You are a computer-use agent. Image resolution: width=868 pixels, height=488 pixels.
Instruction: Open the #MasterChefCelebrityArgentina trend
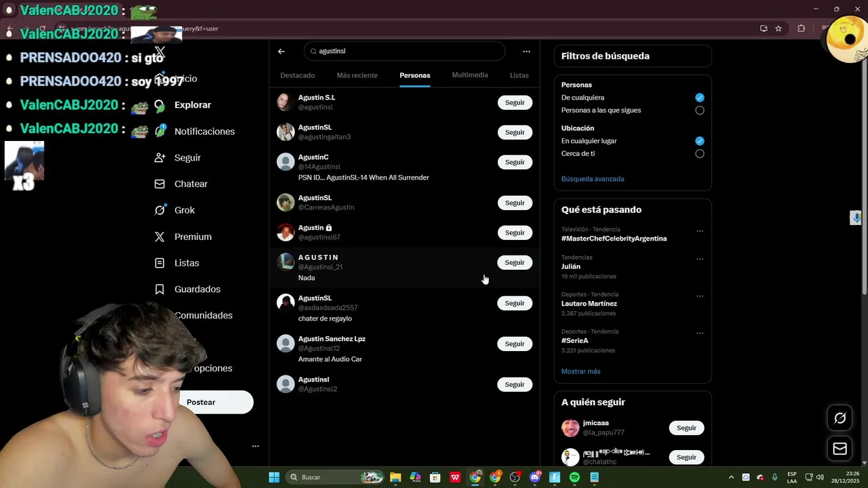(614, 239)
